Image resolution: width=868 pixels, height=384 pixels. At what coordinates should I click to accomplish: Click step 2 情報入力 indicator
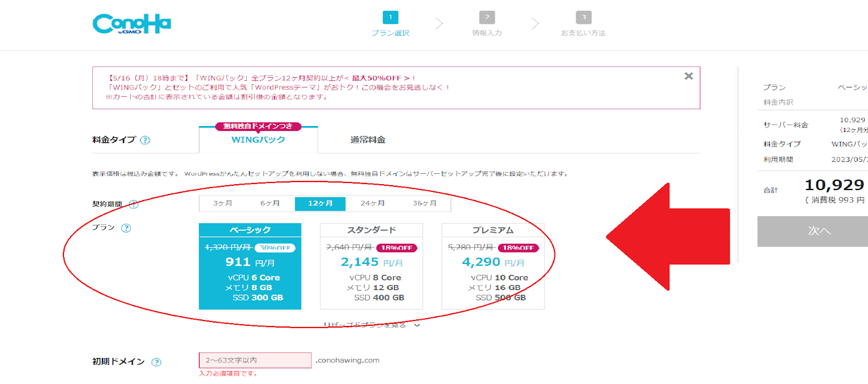click(x=487, y=24)
